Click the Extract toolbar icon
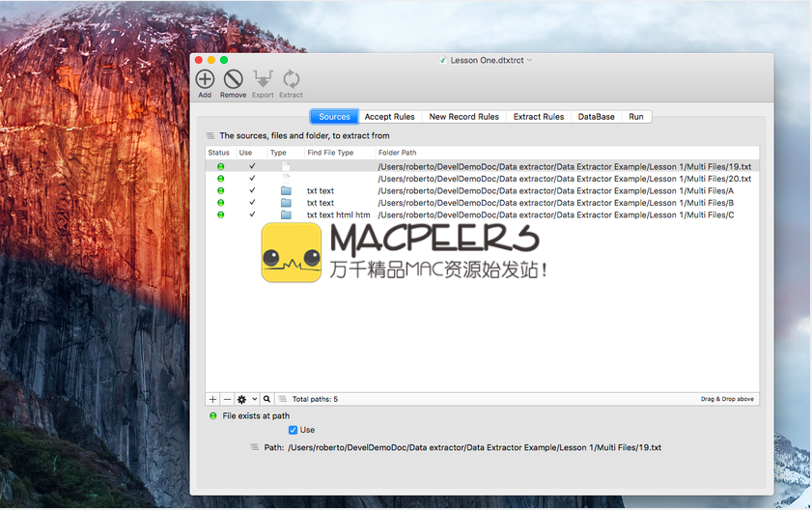This screenshot has width=812, height=510. (x=291, y=80)
